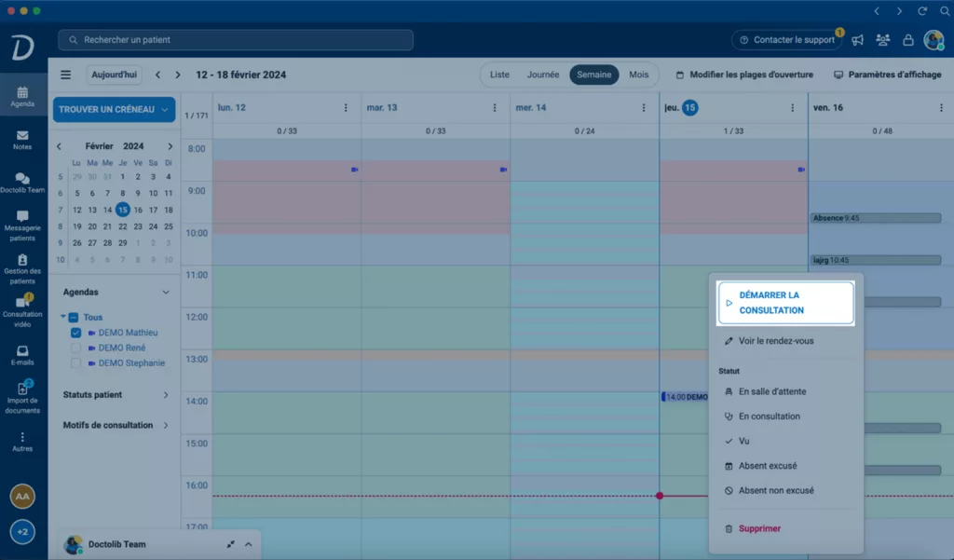
Task: Check the DEMO Stephanie agenda checkbox
Action: [76, 363]
